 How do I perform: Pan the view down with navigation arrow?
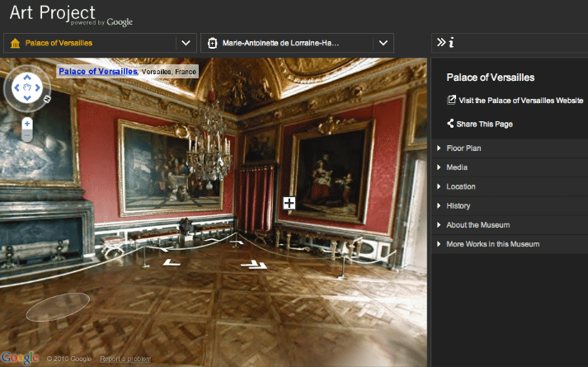(27, 98)
